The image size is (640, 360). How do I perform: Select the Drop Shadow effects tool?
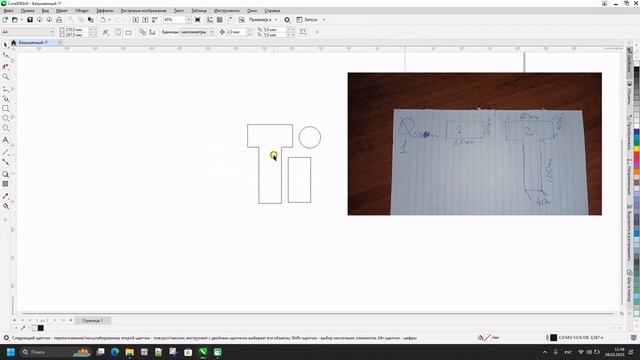[x=5, y=174]
